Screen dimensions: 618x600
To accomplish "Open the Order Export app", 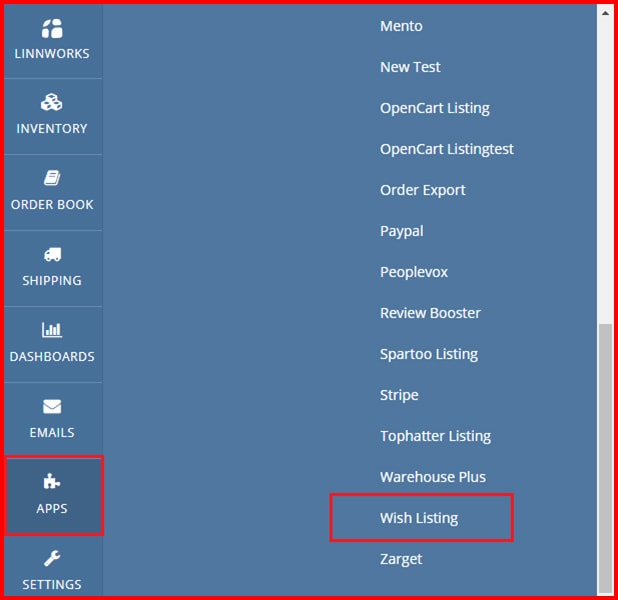I will (423, 190).
